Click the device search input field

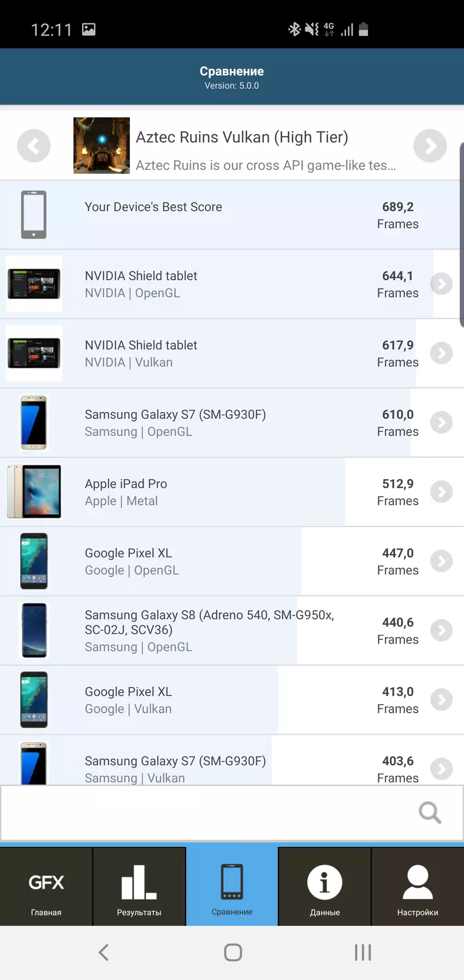[207, 813]
